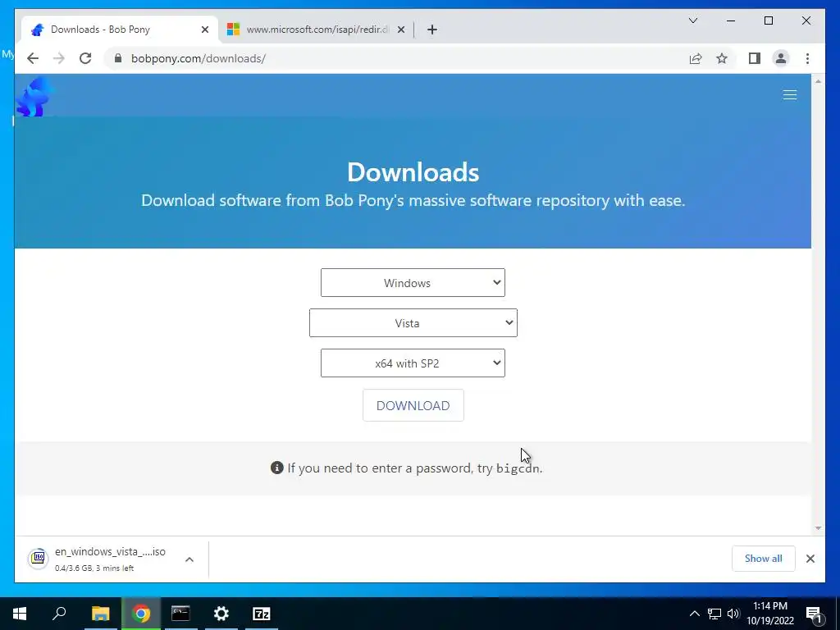The image size is (840, 630).
Task: Close the downloads bar
Action: (x=810, y=559)
